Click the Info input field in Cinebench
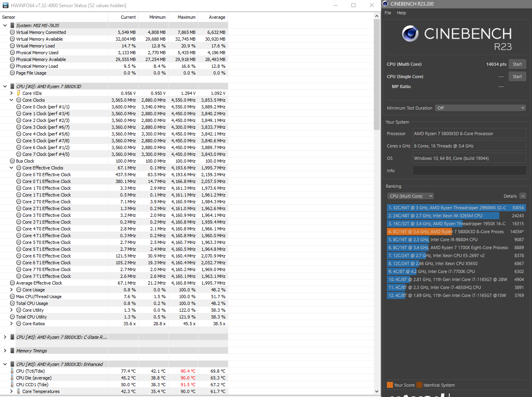 469,171
